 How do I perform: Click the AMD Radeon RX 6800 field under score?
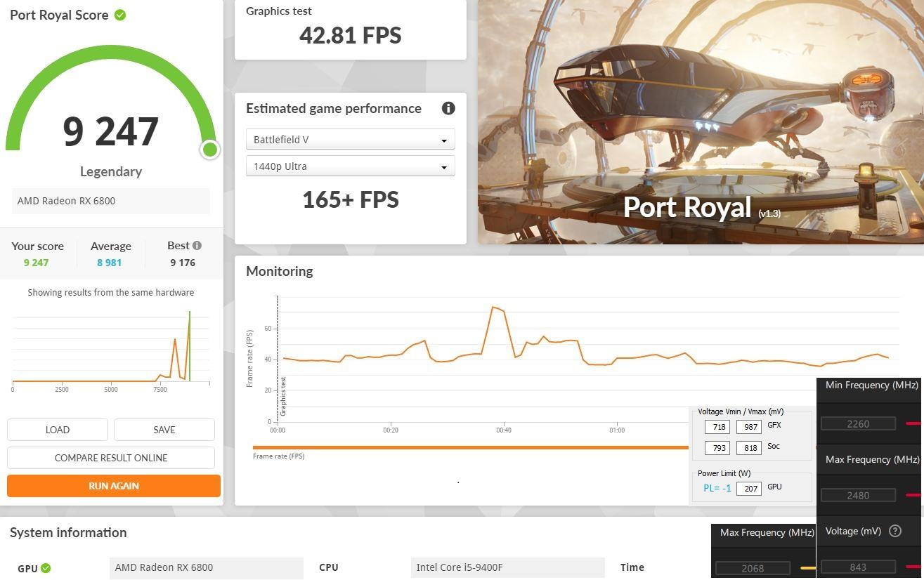click(111, 201)
